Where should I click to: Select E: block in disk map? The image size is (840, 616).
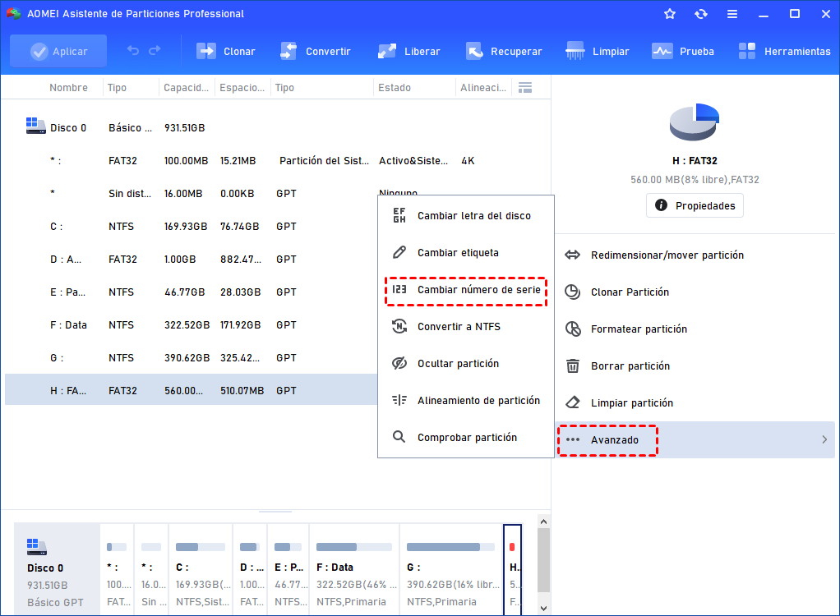[288, 569]
